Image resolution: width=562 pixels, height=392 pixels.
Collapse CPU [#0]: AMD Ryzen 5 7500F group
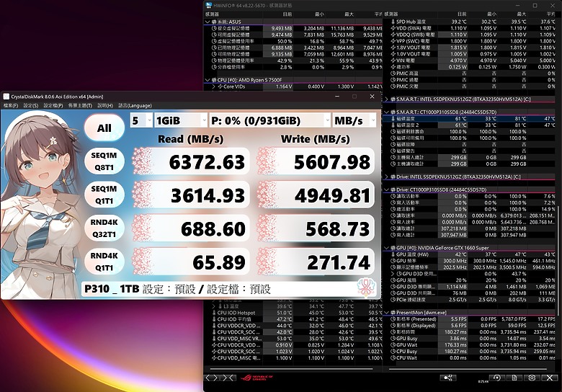(x=208, y=80)
